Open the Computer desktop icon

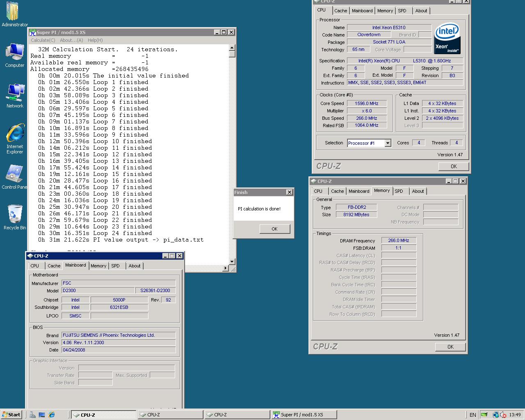click(14, 55)
